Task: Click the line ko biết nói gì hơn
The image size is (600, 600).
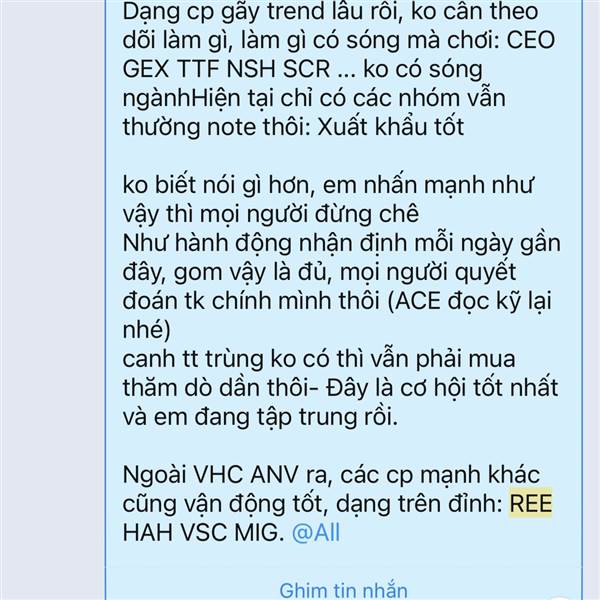Action: tap(328, 186)
